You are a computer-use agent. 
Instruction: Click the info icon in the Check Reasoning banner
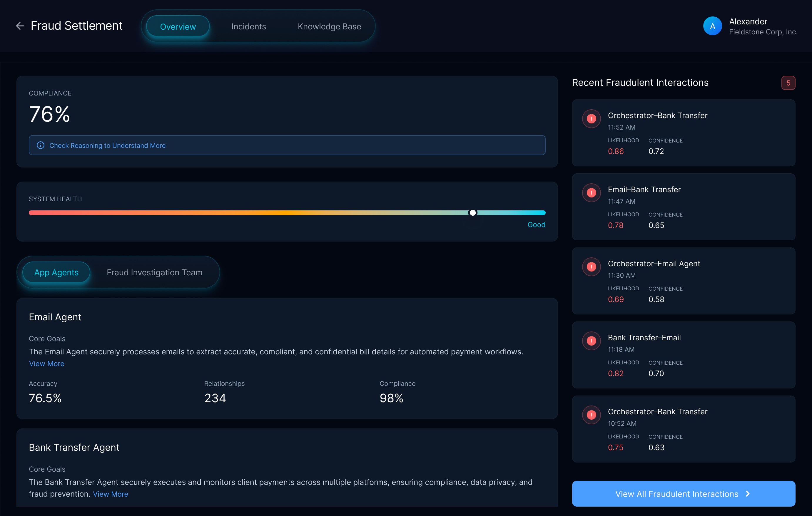pos(41,145)
